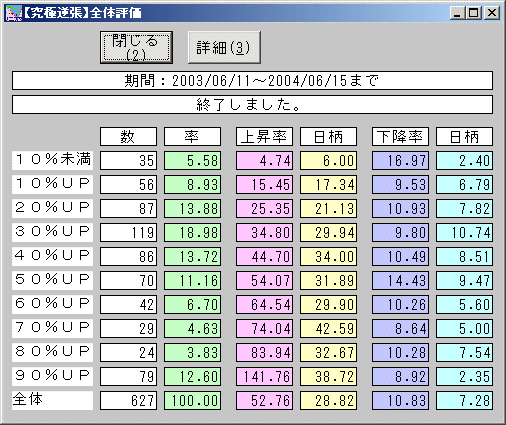Viewport: 506px width, 425px height.
Task: Minimize the 全体評価 window
Action: [x=458, y=13]
